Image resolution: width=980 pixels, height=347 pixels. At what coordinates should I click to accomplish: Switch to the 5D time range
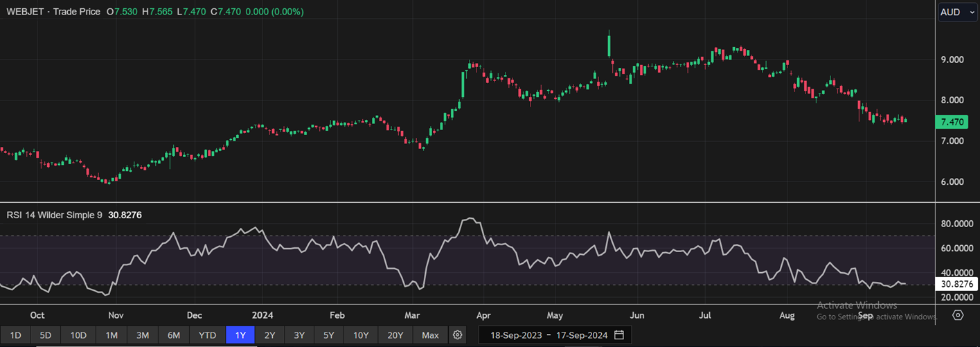[46, 335]
